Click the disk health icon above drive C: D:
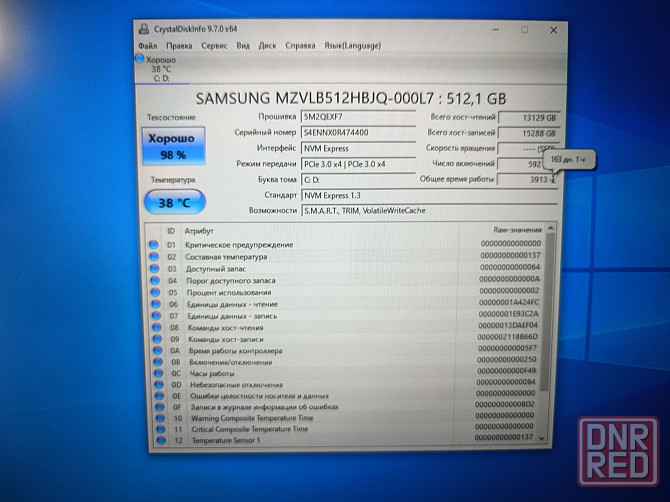Screen dimensions: 670x502 140,61
